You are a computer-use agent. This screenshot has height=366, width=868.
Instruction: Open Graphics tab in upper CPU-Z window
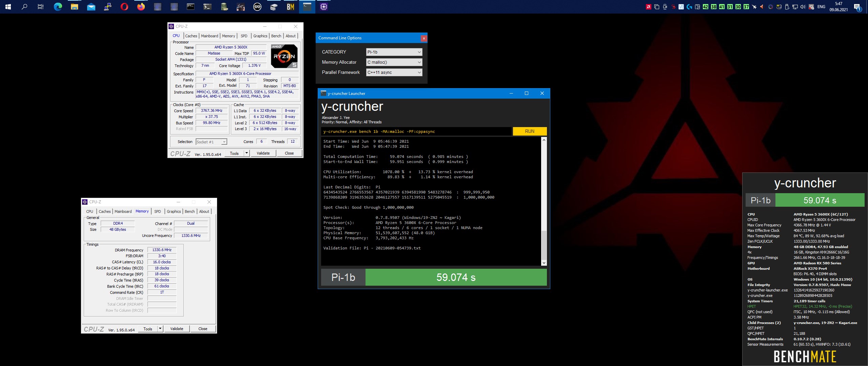point(260,36)
